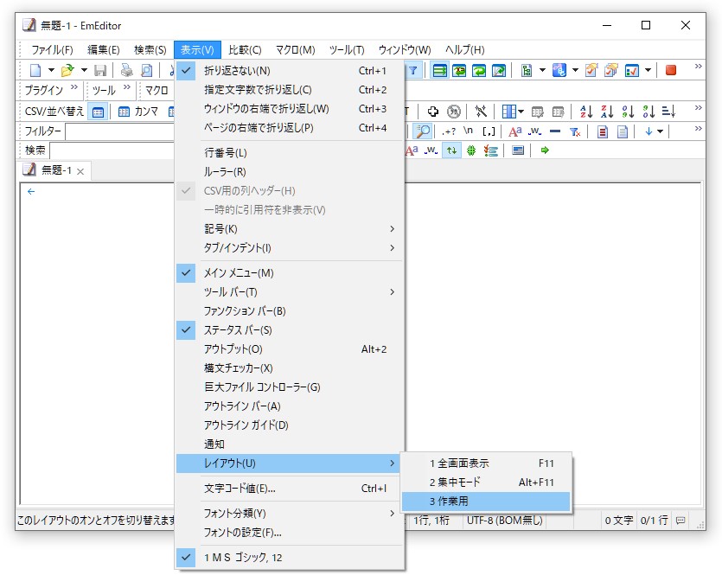Screen dimensions: 722x588
Task: Click the Z to A descending sort icon
Action: 607,110
